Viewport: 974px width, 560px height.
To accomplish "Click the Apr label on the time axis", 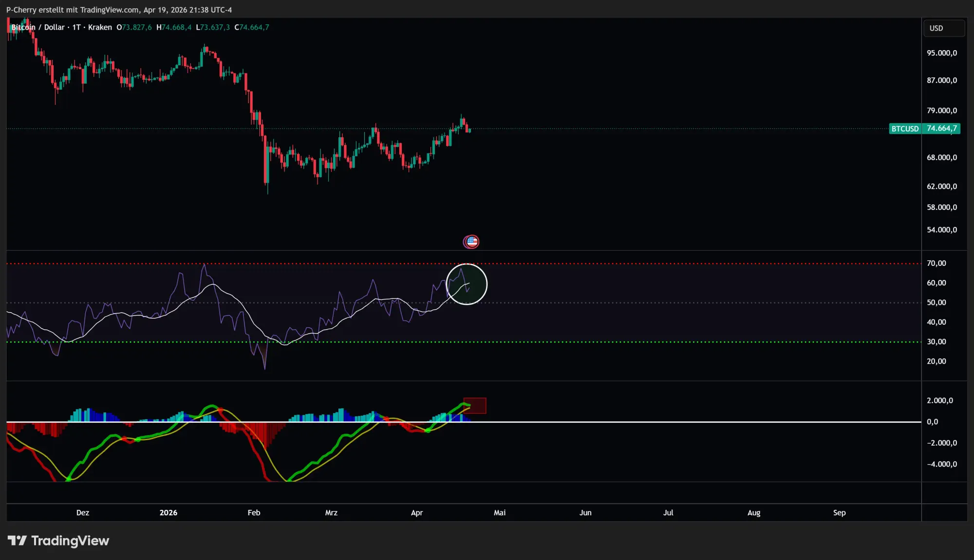I will [x=417, y=513].
